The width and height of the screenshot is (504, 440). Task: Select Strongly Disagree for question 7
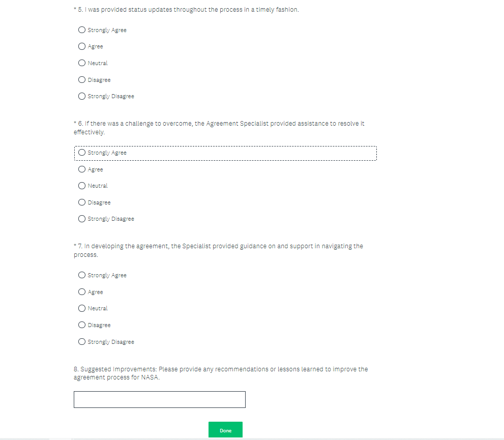click(x=82, y=342)
